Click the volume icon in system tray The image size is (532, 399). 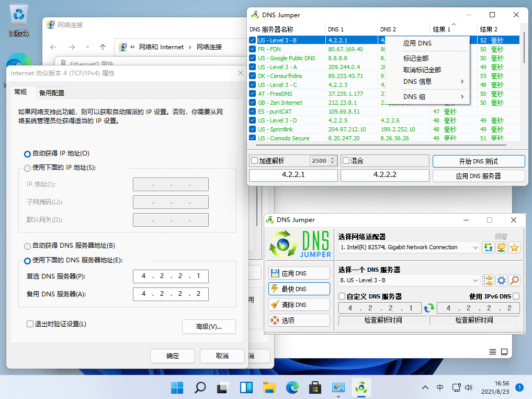(x=469, y=387)
